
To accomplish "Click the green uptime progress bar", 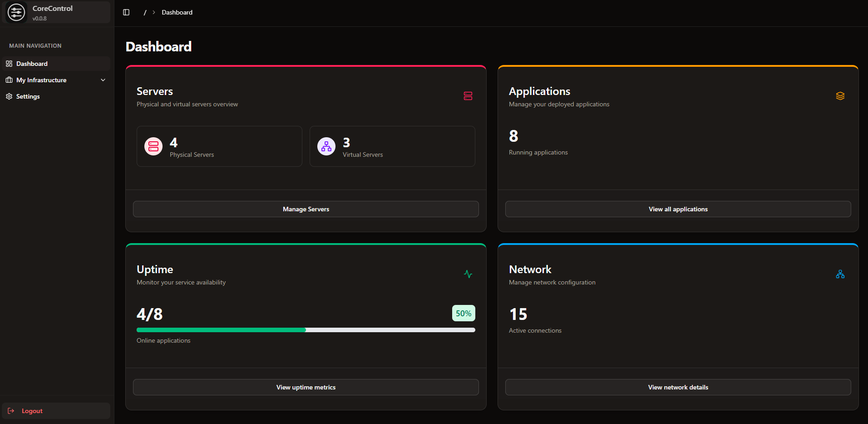I will [x=221, y=330].
